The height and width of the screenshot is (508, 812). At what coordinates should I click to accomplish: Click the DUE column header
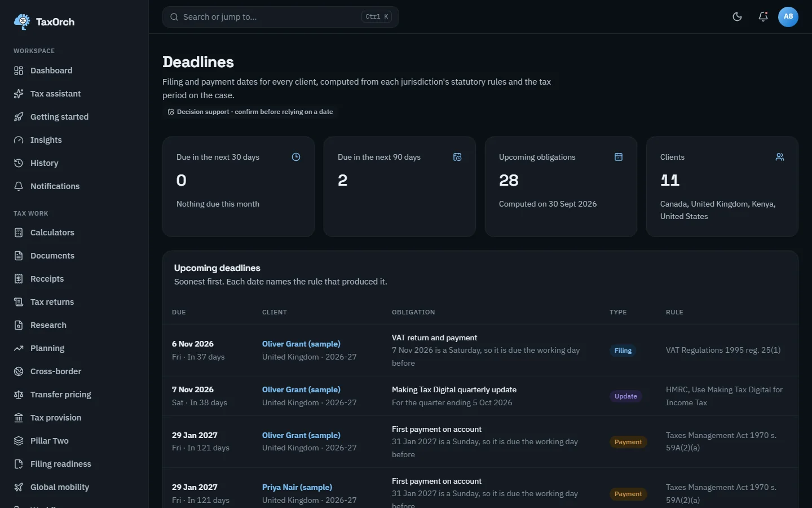(179, 312)
